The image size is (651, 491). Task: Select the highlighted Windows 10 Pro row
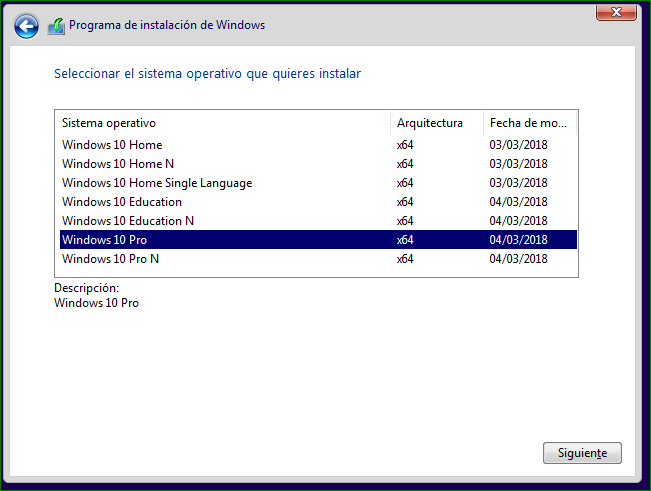pyautogui.click(x=318, y=240)
